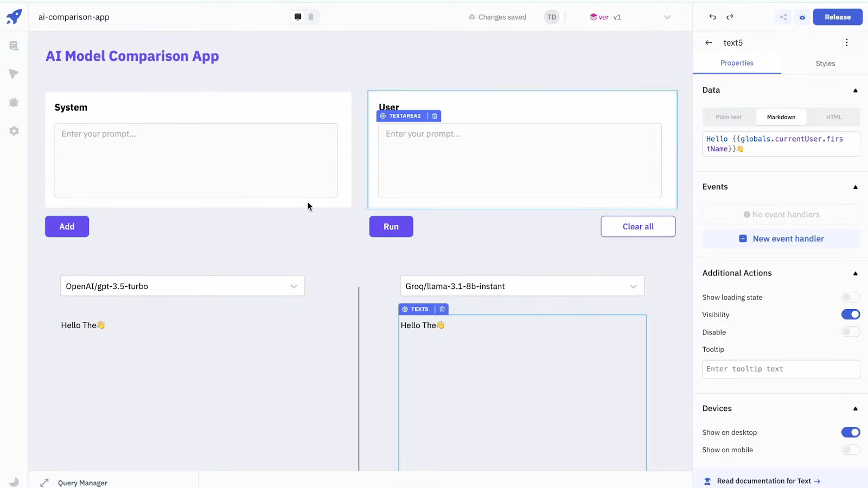Open the Debugger bug icon
The image size is (868, 488).
click(14, 102)
